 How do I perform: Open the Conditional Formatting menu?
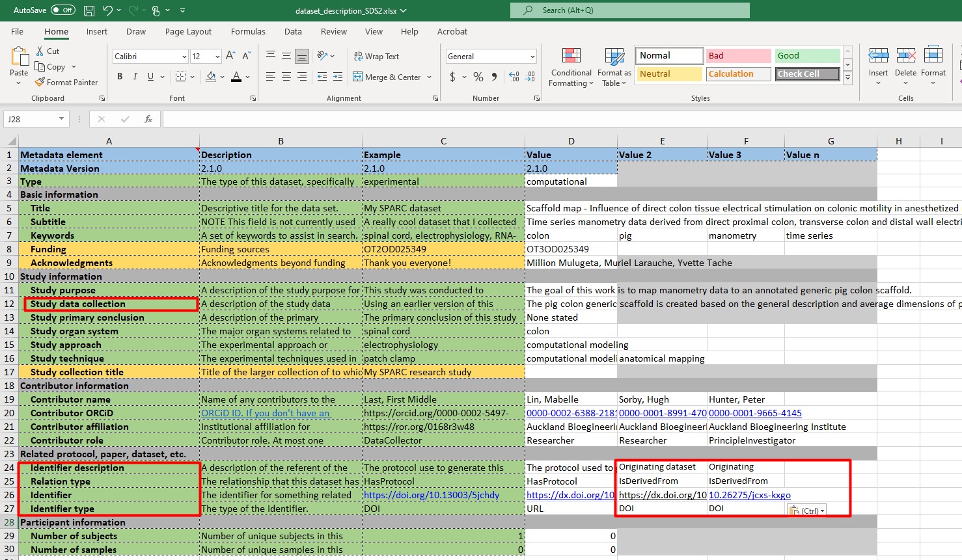tap(571, 67)
